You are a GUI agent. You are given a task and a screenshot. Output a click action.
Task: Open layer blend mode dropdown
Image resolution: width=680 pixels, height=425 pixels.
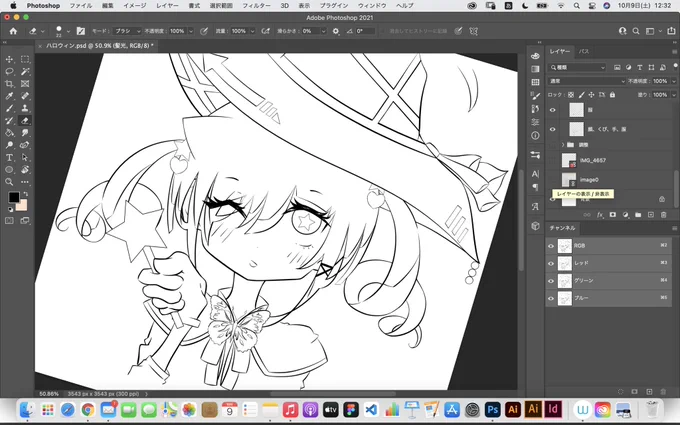click(x=587, y=81)
